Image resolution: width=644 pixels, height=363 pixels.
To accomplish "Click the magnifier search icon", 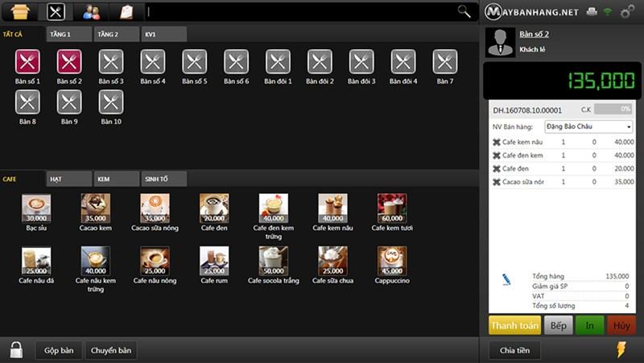I will [464, 11].
